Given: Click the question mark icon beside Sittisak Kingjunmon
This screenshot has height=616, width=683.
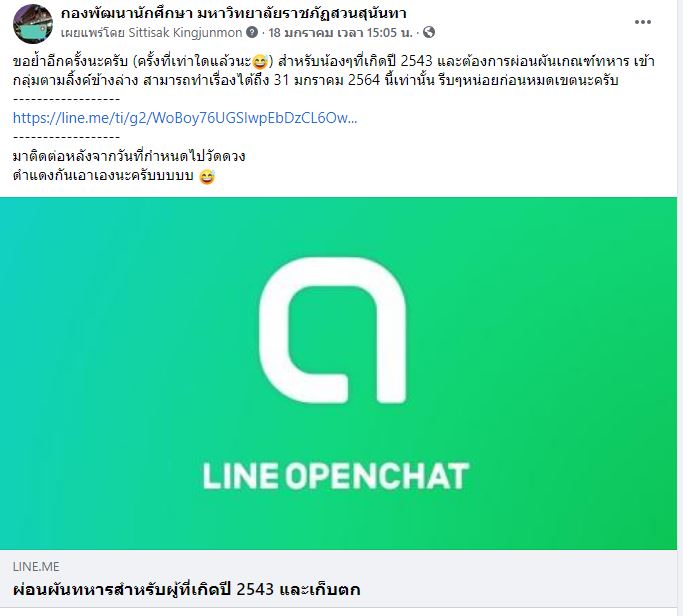Looking at the screenshot, I should click(252, 32).
